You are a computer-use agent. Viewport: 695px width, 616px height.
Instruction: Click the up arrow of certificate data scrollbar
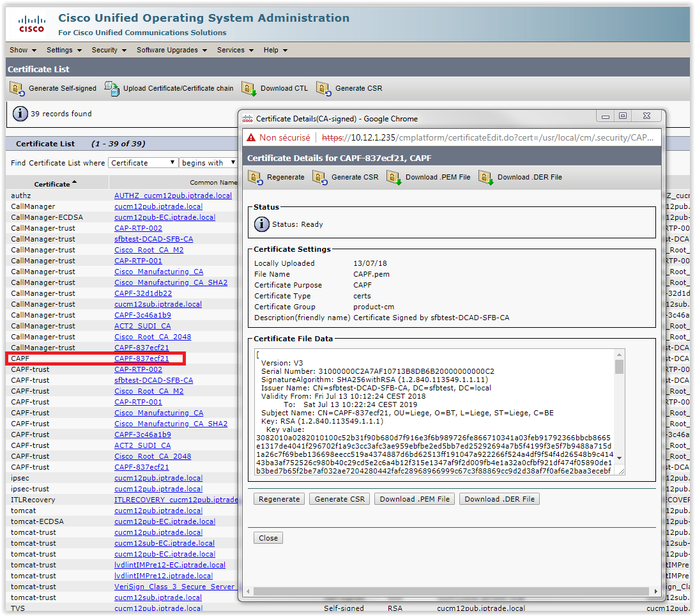(x=619, y=355)
